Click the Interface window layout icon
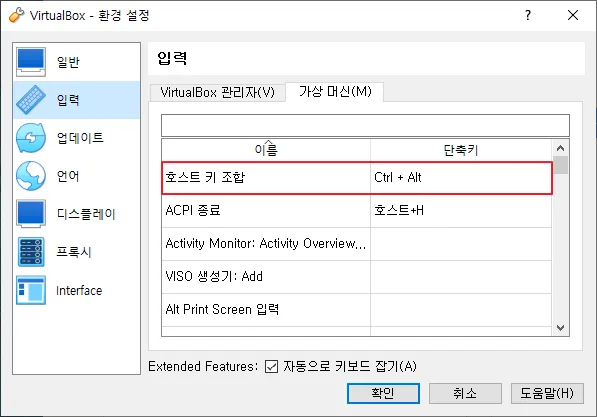 pyautogui.click(x=31, y=290)
